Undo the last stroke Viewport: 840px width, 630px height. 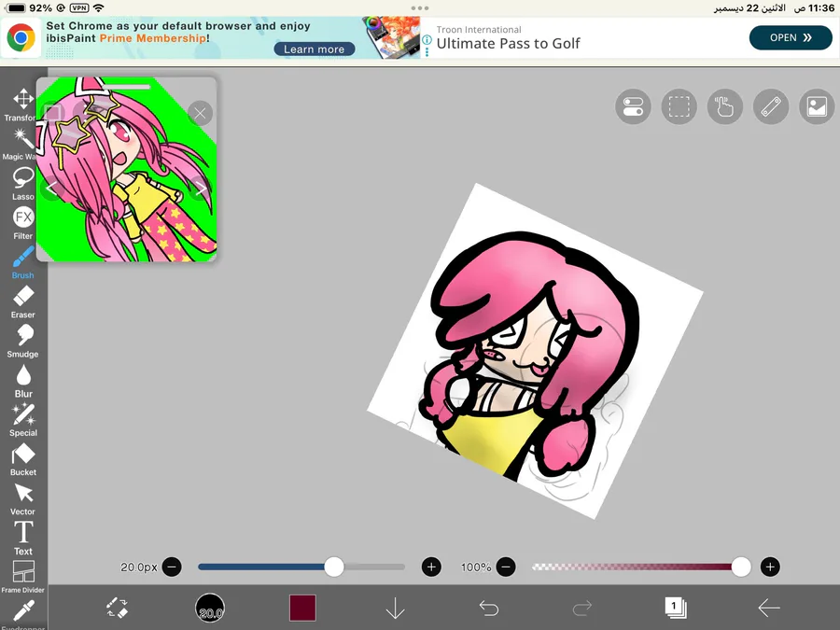488,608
